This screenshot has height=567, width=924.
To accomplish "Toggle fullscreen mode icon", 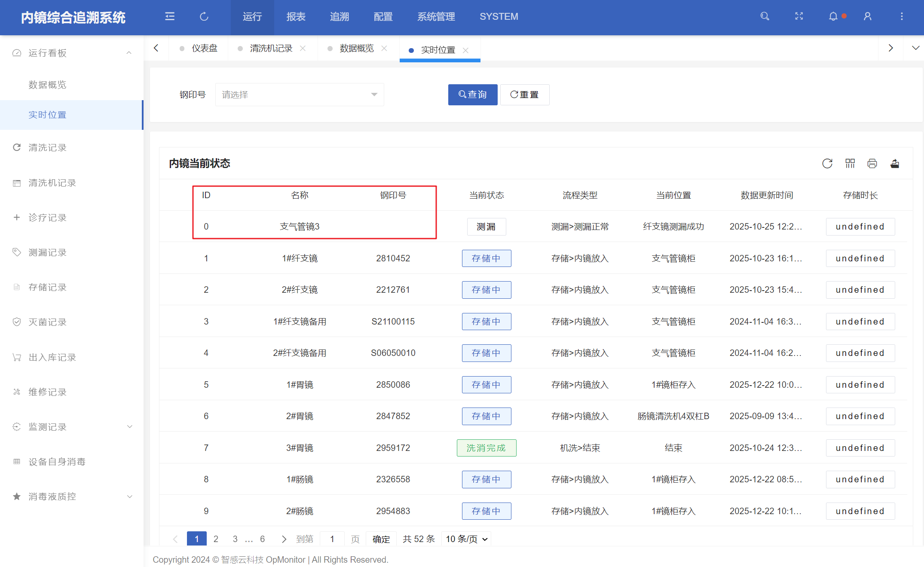I will coord(799,16).
